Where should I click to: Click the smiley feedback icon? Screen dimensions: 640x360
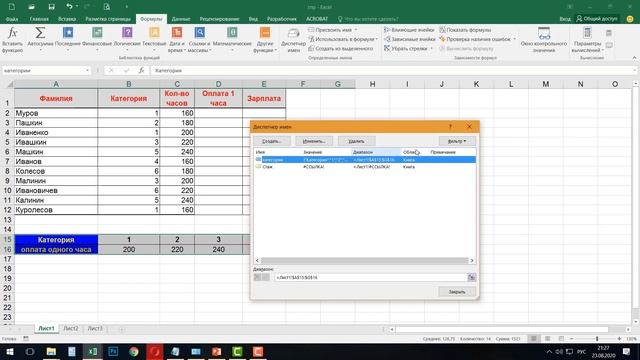[630, 19]
